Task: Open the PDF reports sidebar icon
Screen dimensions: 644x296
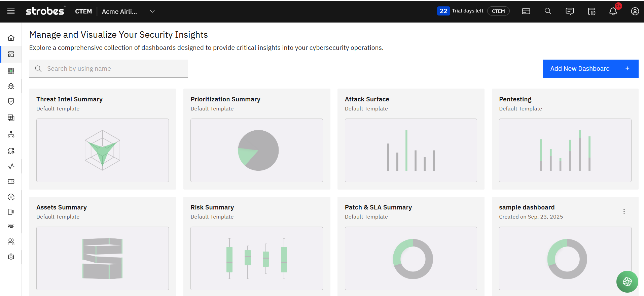Action: pos(11,226)
